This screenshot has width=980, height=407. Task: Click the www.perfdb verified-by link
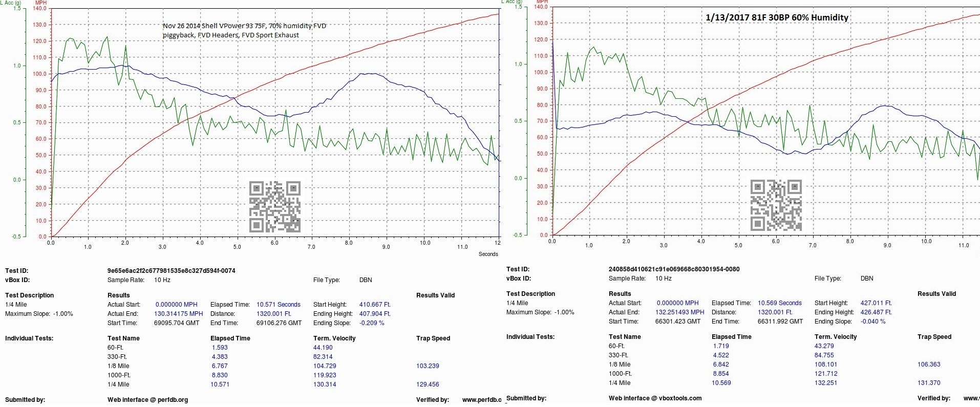point(481,400)
